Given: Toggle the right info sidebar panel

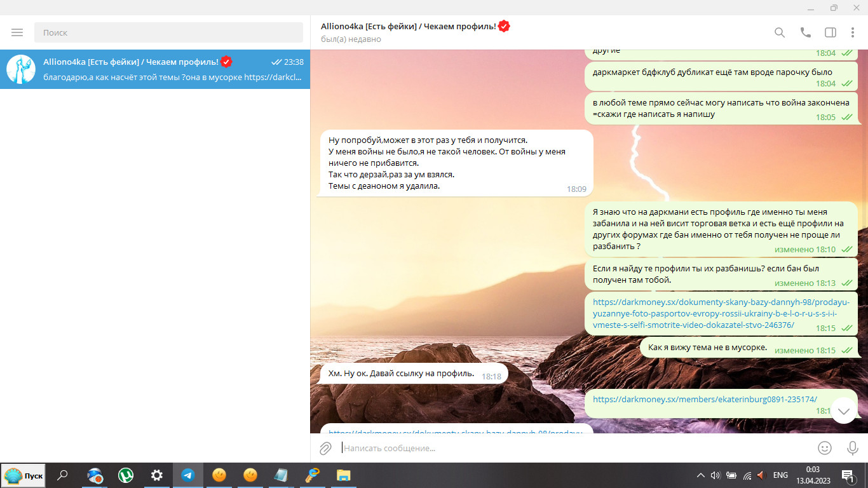Looking at the screenshot, I should 831,32.
